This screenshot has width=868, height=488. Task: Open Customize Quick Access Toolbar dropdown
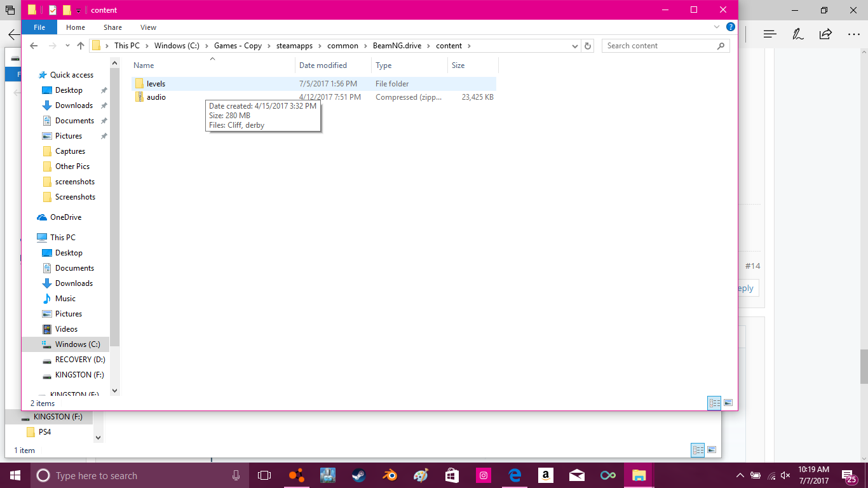point(78,10)
